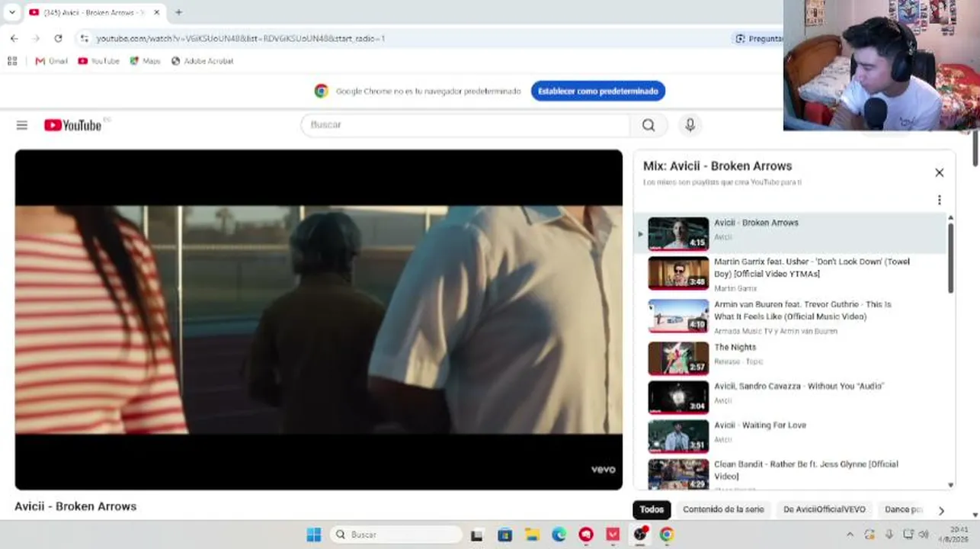Click the YouTube search magnifier button

pos(649,125)
